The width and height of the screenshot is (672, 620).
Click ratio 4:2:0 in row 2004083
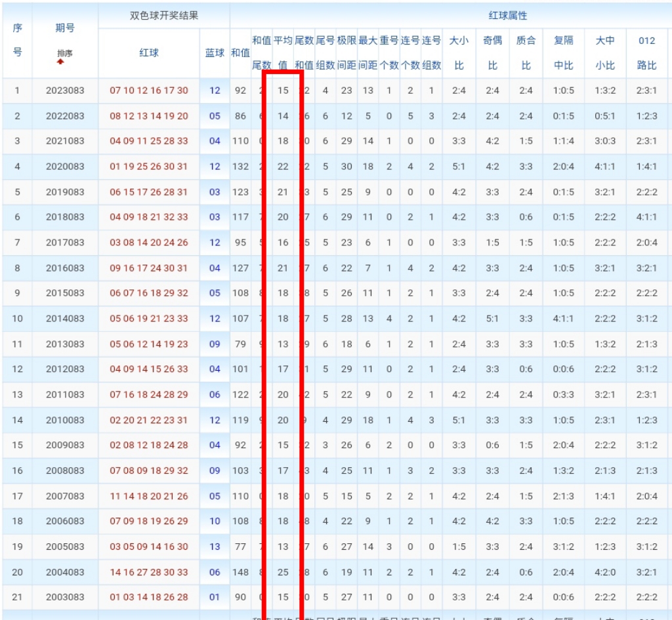pyautogui.click(x=605, y=572)
